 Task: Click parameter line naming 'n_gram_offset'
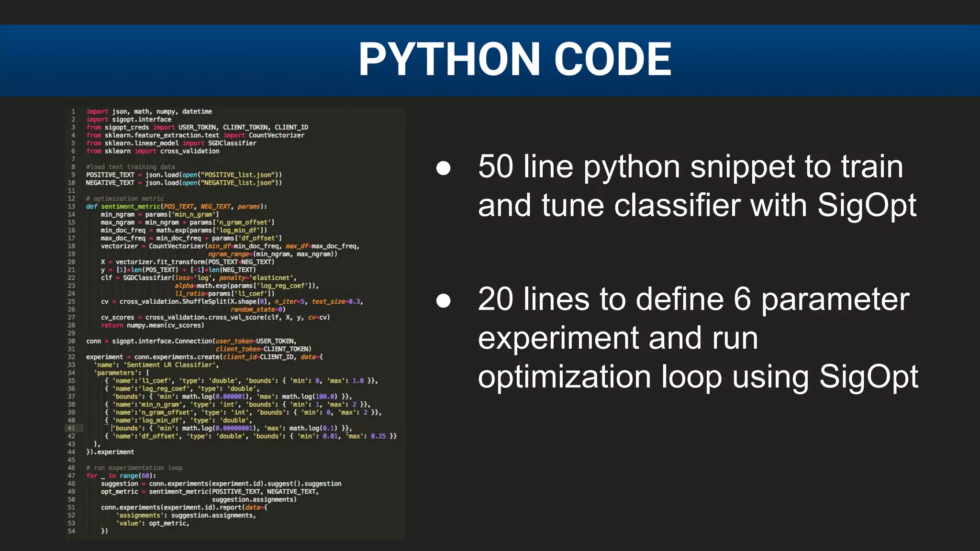pos(244,412)
